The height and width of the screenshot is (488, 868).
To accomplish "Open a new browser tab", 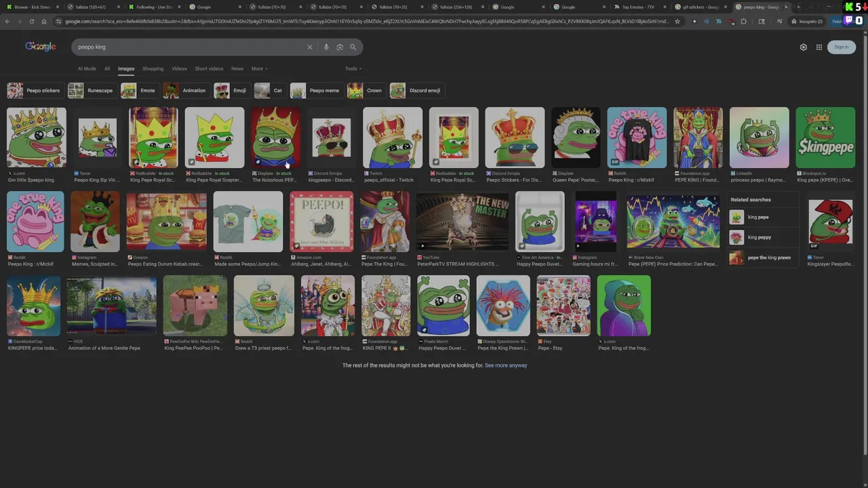I will coord(798,7).
